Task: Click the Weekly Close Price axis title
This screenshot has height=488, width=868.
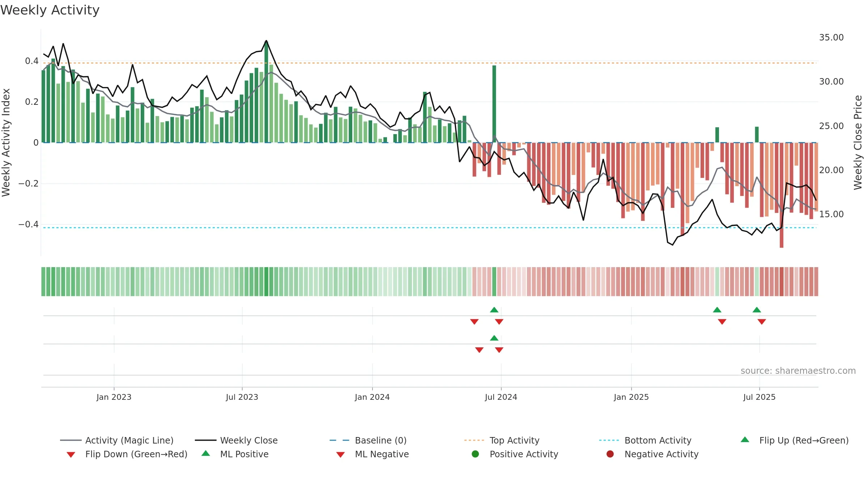Action: tap(858, 142)
